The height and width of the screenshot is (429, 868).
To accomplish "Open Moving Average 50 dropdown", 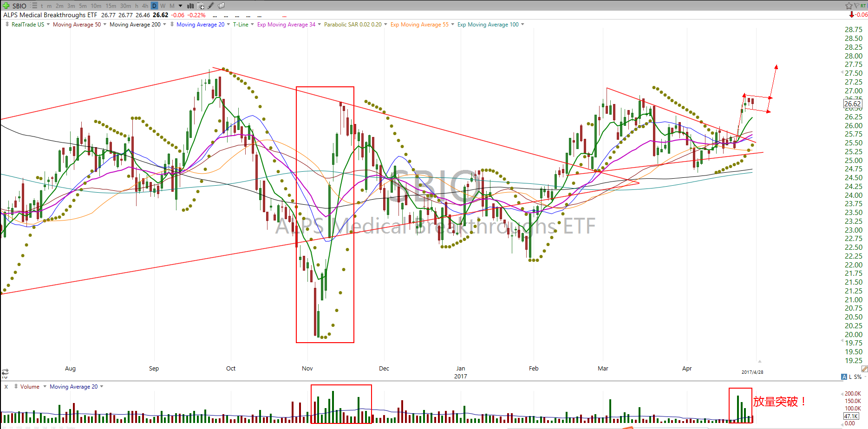I will [x=105, y=24].
